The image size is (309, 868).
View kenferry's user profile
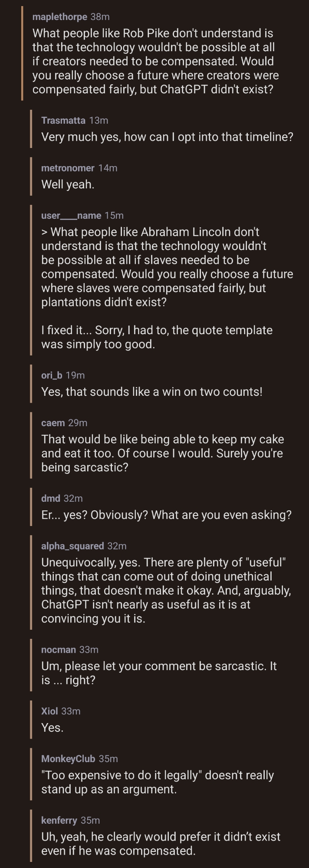pyautogui.click(x=59, y=821)
